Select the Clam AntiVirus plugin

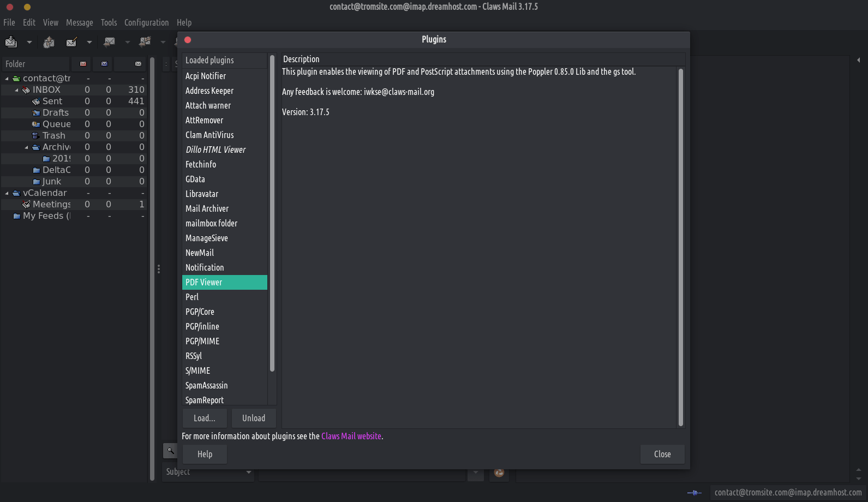point(225,135)
